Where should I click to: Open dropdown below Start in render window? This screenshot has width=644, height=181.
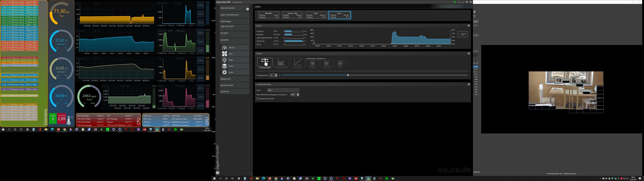coord(477,35)
